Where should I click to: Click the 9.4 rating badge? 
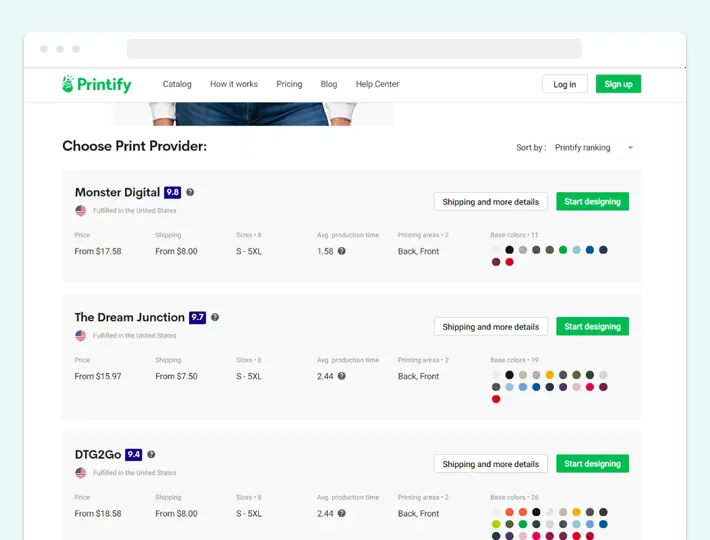134,454
